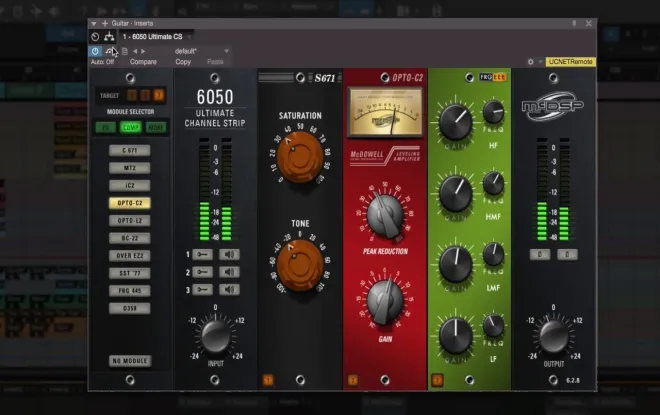The width and height of the screenshot is (660, 415).
Task: Select the MORE module category
Action: coord(156,127)
